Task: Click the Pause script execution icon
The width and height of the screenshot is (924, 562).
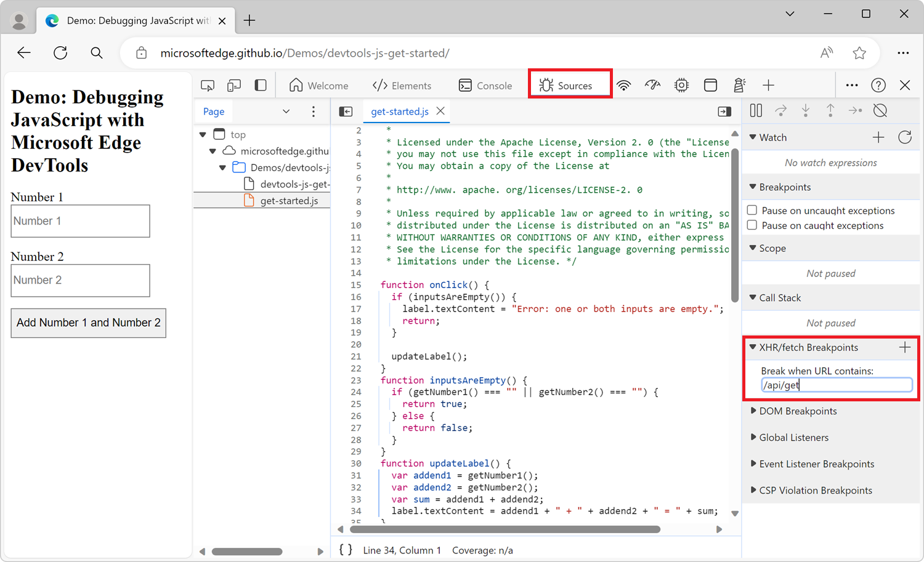Action: coord(756,110)
